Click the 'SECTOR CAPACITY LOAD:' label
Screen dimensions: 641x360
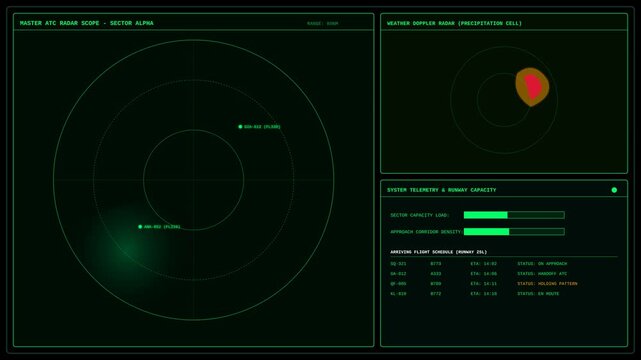click(x=419, y=215)
